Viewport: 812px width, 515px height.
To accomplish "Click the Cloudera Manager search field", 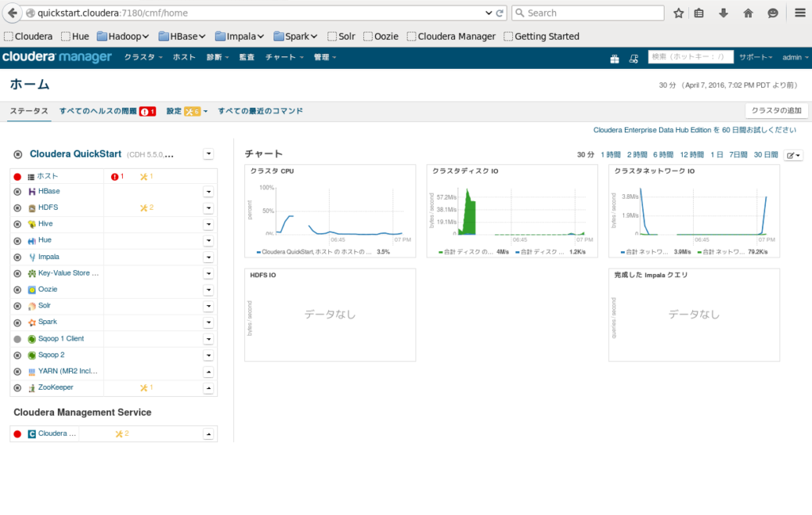I will click(x=691, y=57).
